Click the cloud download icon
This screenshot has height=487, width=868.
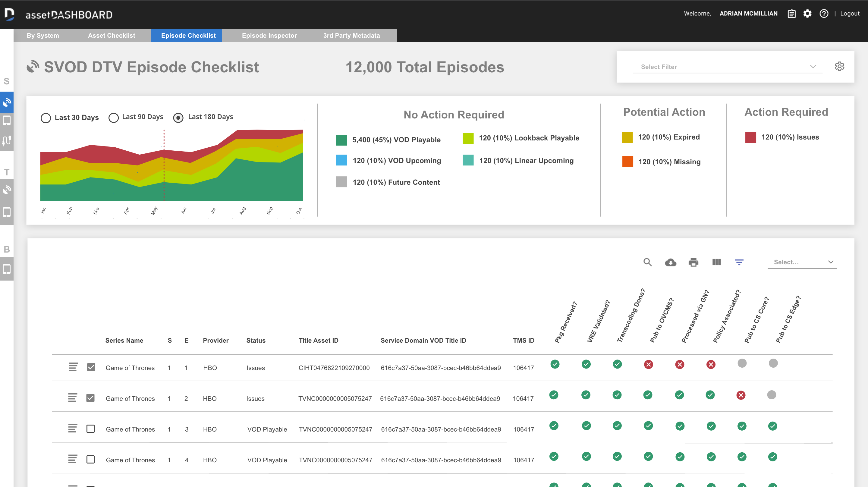(670, 262)
